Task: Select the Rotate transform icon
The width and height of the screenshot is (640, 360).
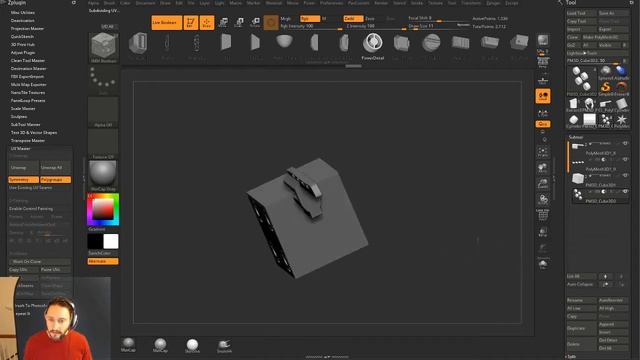Action: [255, 22]
